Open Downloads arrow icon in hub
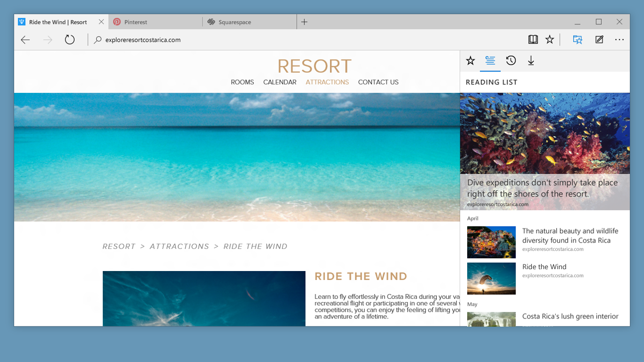This screenshot has width=644, height=362. 531,60
